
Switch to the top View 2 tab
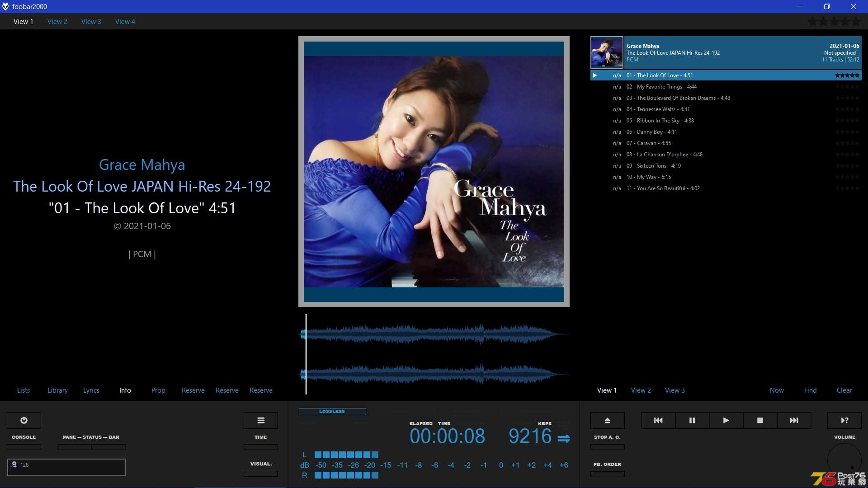click(57, 21)
